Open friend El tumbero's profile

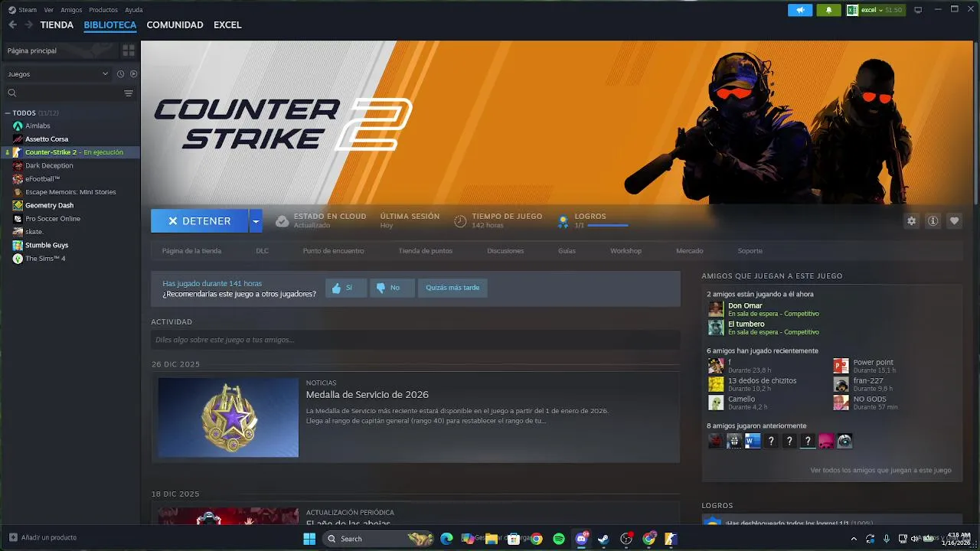pyautogui.click(x=746, y=324)
